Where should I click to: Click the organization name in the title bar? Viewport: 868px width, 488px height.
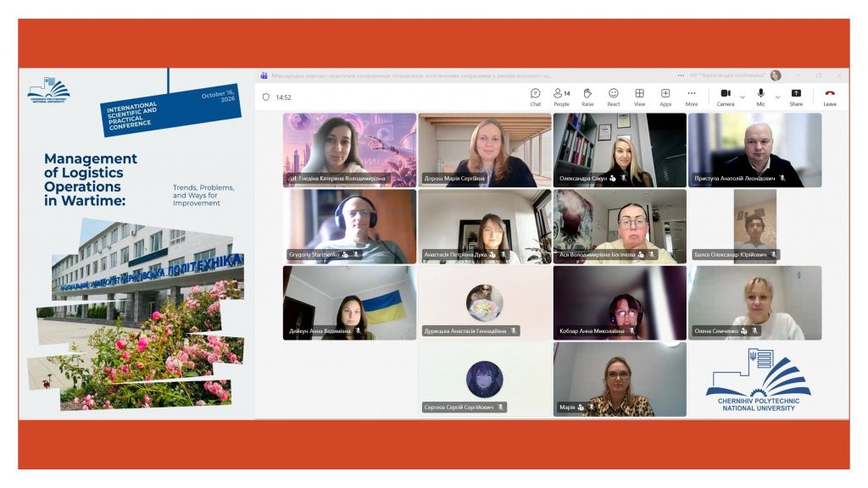[727, 75]
